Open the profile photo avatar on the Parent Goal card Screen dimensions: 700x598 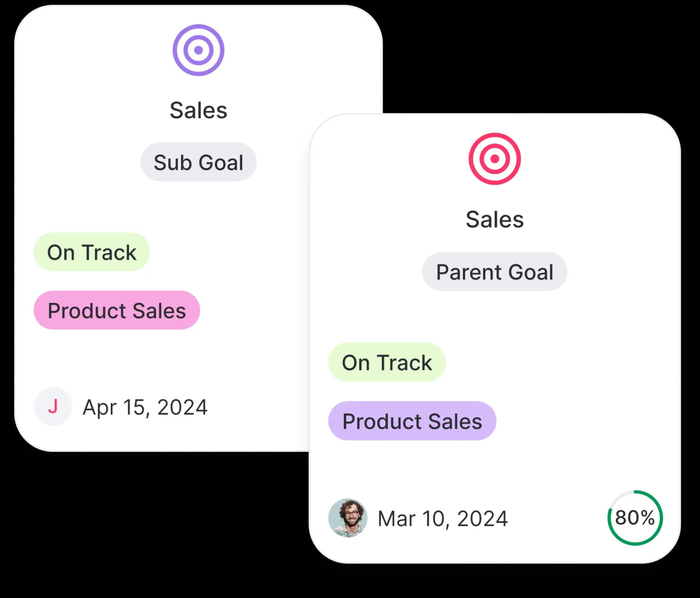pos(348,518)
